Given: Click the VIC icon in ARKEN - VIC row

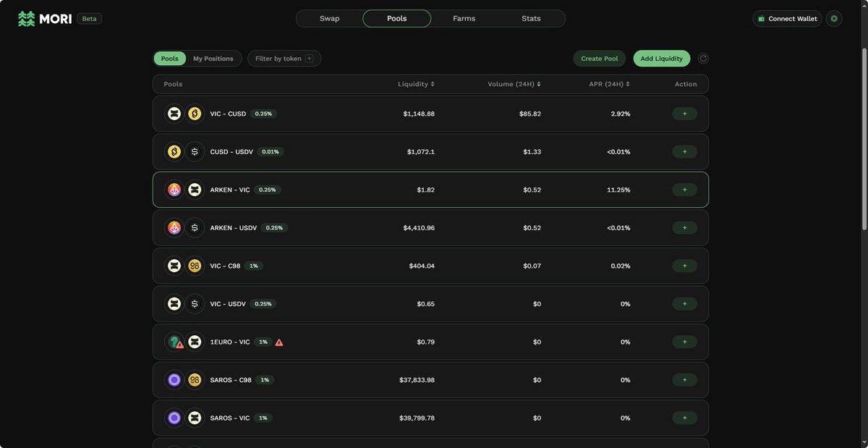Looking at the screenshot, I should pos(195,190).
